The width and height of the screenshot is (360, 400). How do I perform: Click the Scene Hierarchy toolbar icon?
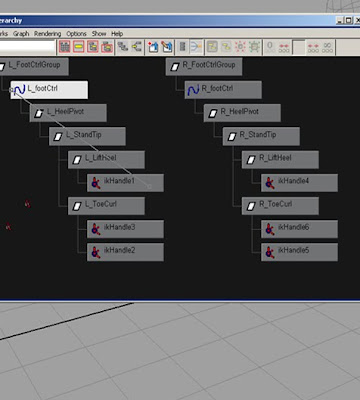point(123,47)
